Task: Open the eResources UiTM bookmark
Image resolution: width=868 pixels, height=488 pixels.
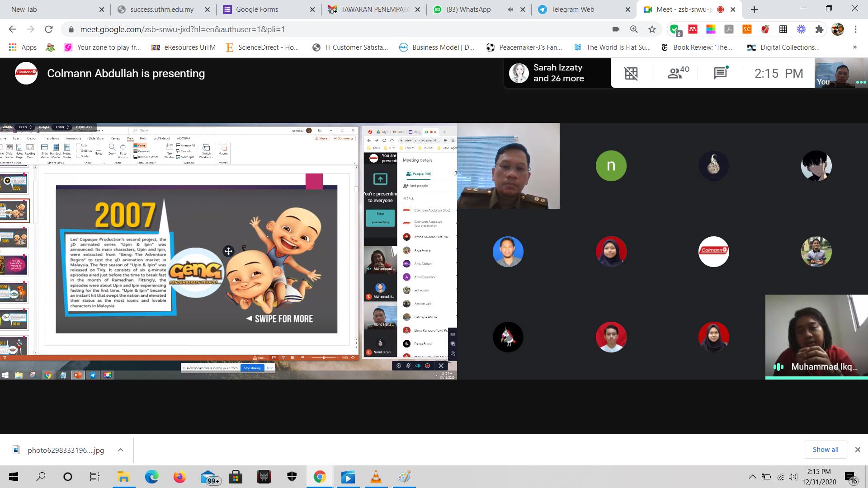Action: coord(183,47)
